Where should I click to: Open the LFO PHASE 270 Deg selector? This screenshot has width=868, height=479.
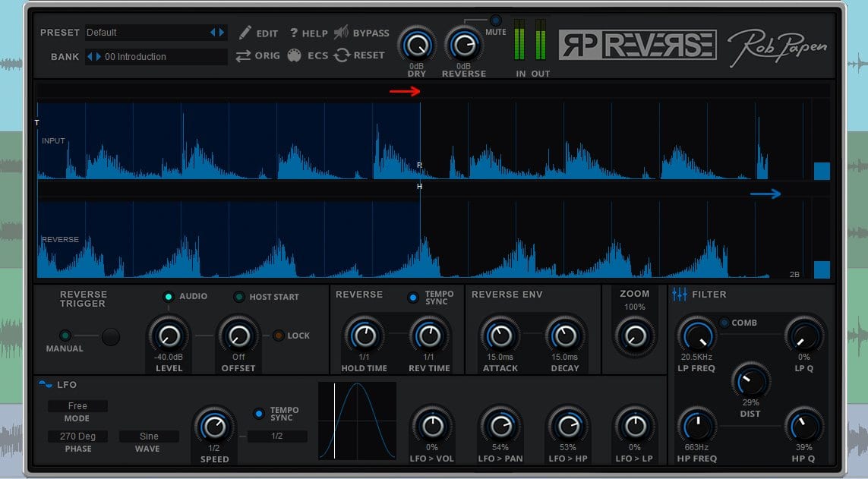click(77, 436)
